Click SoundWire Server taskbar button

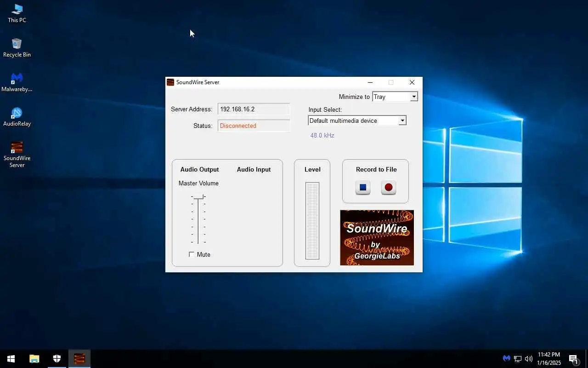(x=79, y=359)
